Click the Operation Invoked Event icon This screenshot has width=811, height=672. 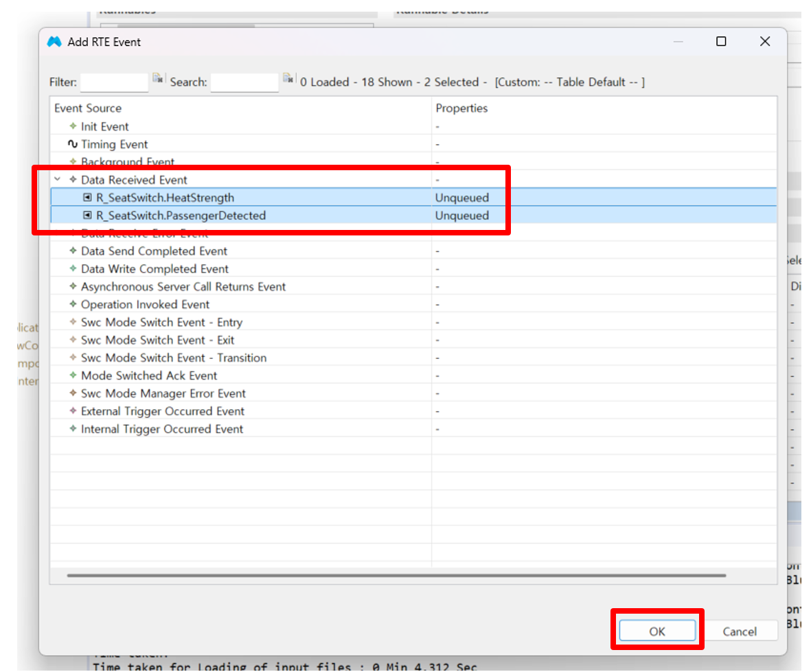pyautogui.click(x=73, y=304)
